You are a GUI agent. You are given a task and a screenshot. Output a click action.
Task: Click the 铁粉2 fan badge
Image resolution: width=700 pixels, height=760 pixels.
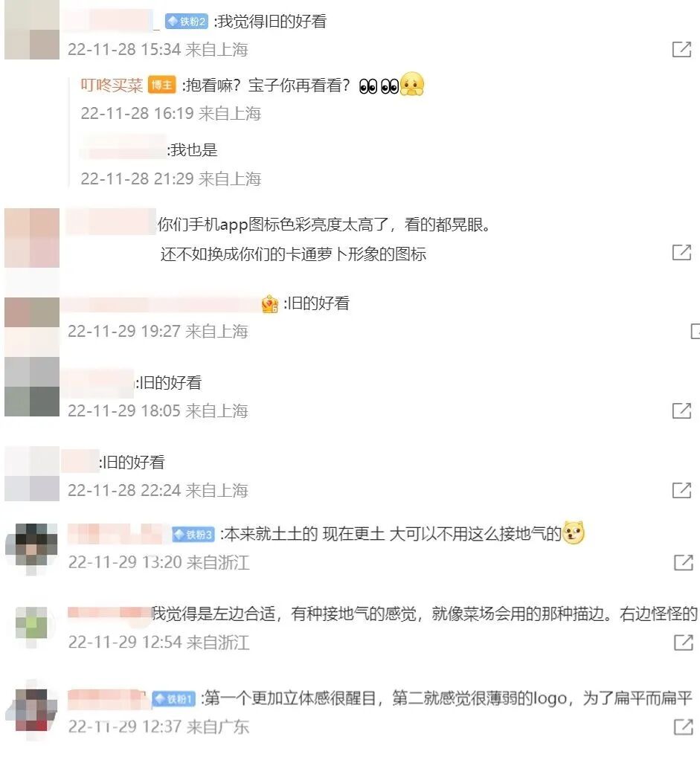(187, 22)
